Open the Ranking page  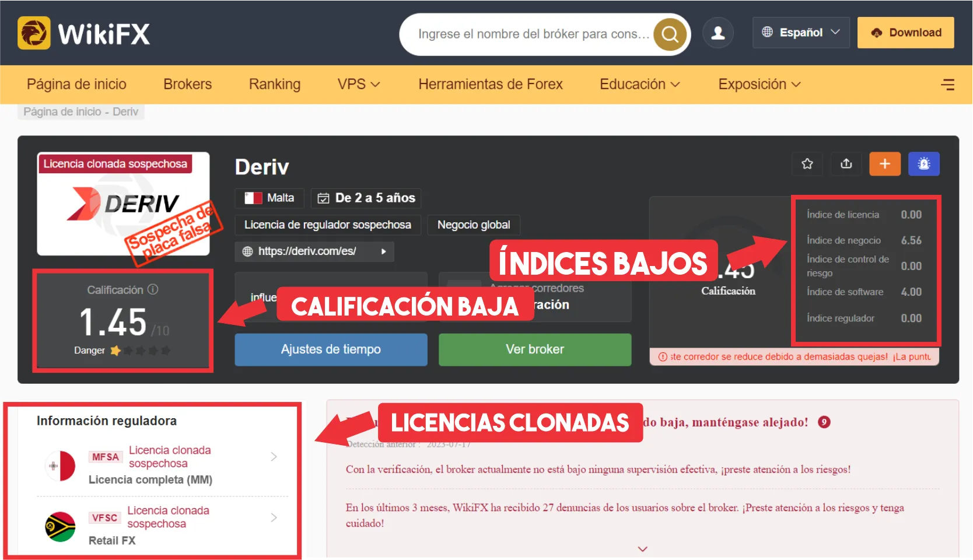click(275, 85)
